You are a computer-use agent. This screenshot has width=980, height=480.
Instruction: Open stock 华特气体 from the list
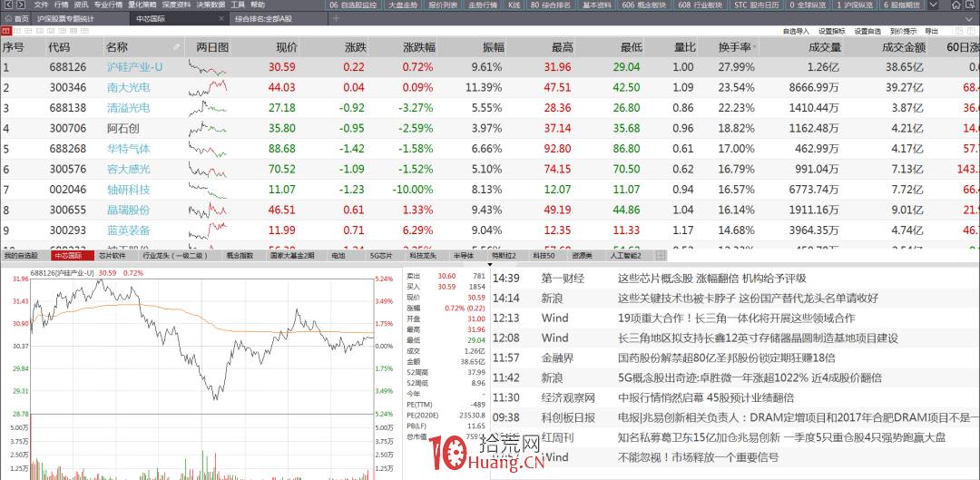coord(128,149)
